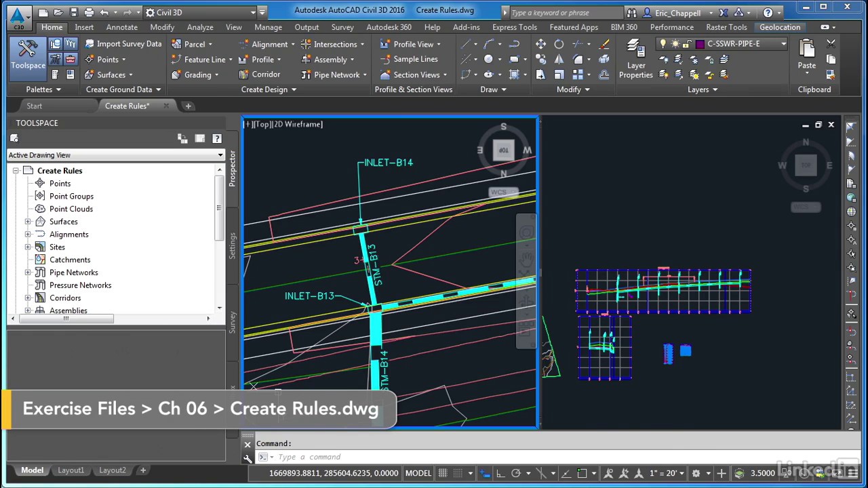This screenshot has height=488, width=868.
Task: Collapse the Create Rules tree root
Action: [16, 171]
